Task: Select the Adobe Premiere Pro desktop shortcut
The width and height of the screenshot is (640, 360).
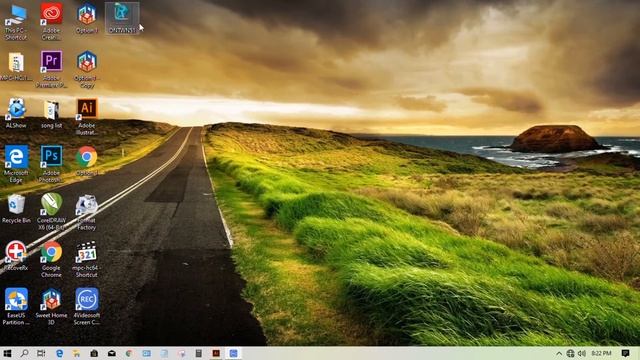Action: [x=51, y=69]
